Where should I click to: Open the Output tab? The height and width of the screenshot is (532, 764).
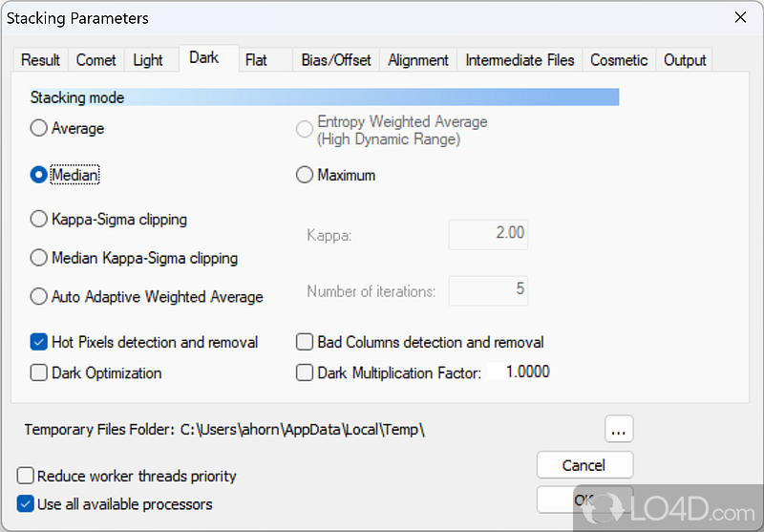(685, 60)
